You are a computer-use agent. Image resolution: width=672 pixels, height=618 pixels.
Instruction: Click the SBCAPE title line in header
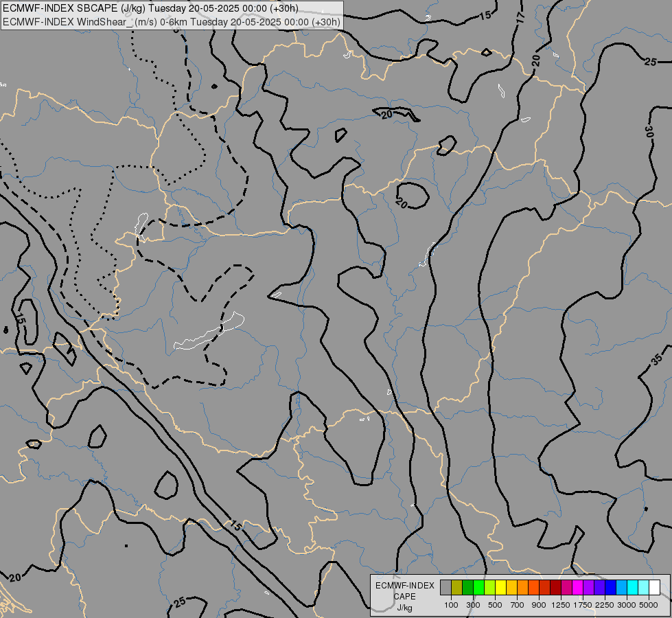click(x=150, y=8)
